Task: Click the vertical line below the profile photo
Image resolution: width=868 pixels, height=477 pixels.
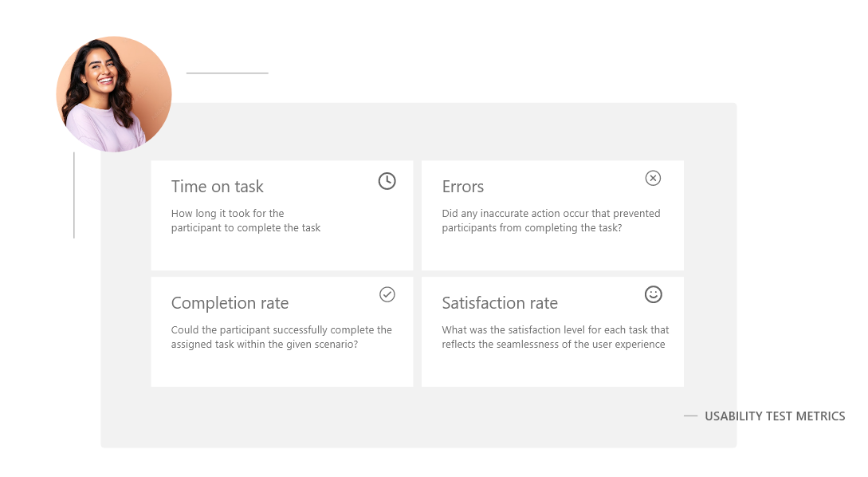Action: (x=73, y=195)
